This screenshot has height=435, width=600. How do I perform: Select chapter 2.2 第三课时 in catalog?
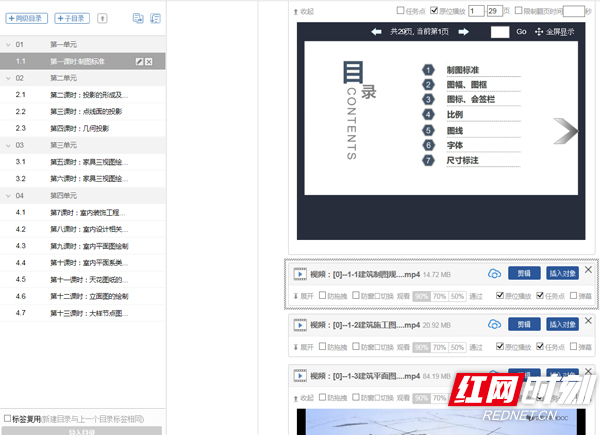(x=83, y=112)
